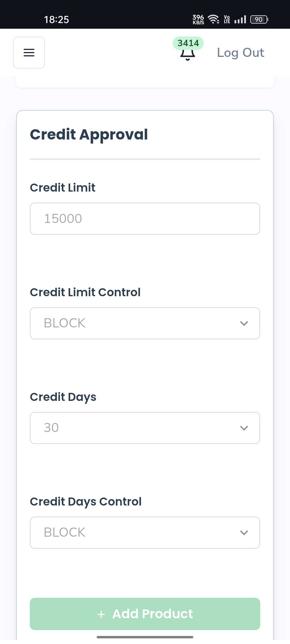The width and height of the screenshot is (290, 644).
Task: Click the notification bell icon
Action: (187, 54)
